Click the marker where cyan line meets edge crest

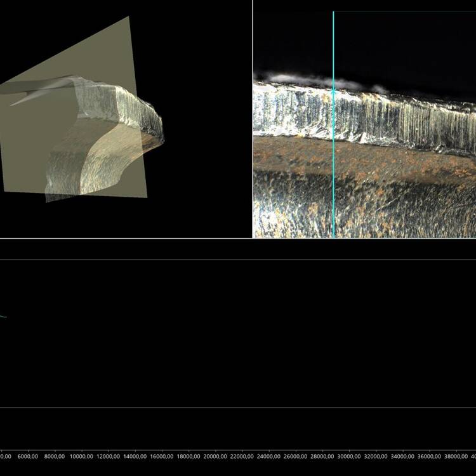333,91
